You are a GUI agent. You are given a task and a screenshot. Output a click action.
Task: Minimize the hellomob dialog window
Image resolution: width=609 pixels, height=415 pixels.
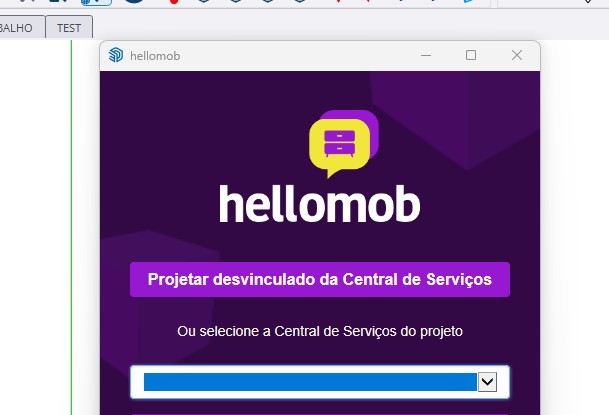pos(426,55)
